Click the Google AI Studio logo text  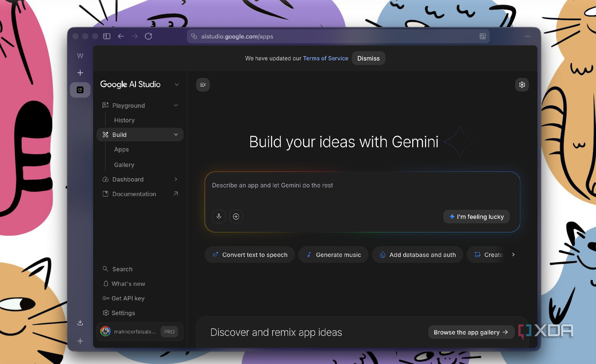coord(130,84)
